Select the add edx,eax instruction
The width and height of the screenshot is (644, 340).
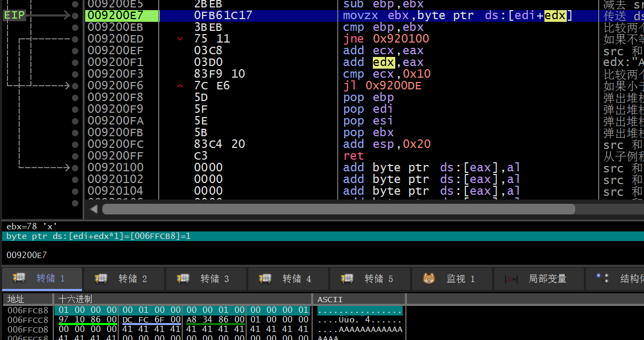tap(383, 62)
